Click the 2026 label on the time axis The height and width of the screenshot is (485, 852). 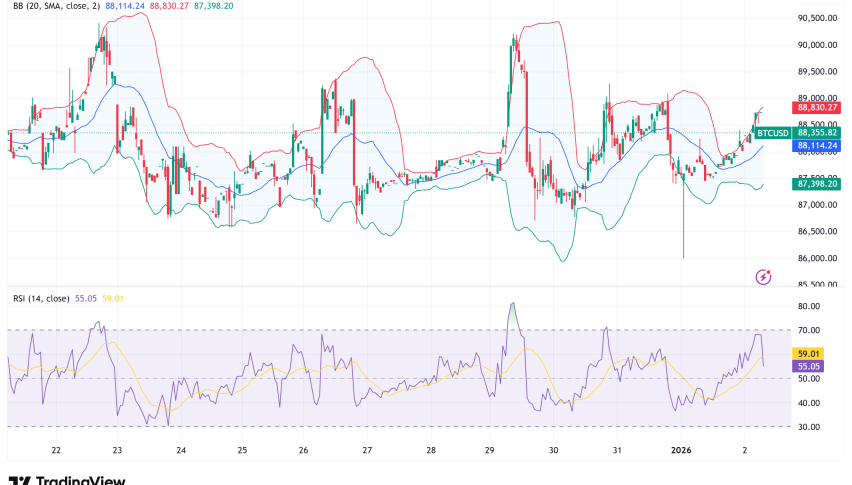(x=682, y=451)
